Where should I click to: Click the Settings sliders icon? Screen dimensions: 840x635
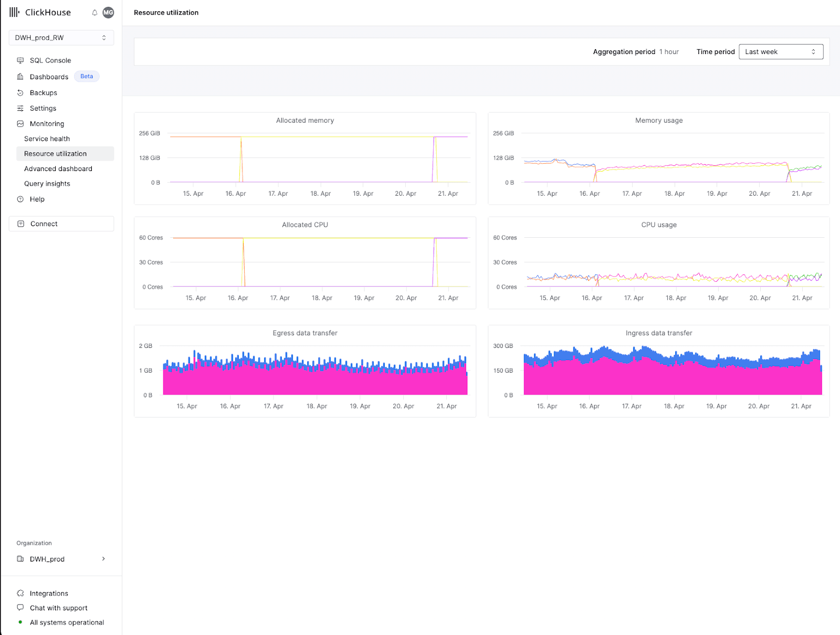(20, 108)
